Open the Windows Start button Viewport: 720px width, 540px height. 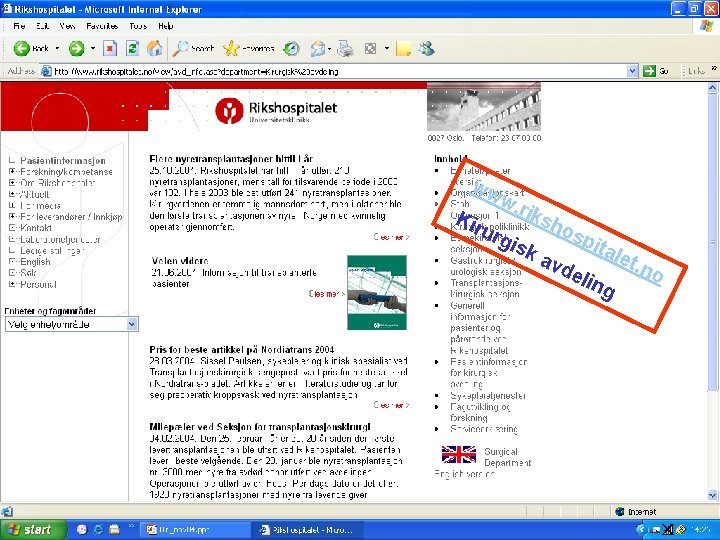(x=32, y=529)
